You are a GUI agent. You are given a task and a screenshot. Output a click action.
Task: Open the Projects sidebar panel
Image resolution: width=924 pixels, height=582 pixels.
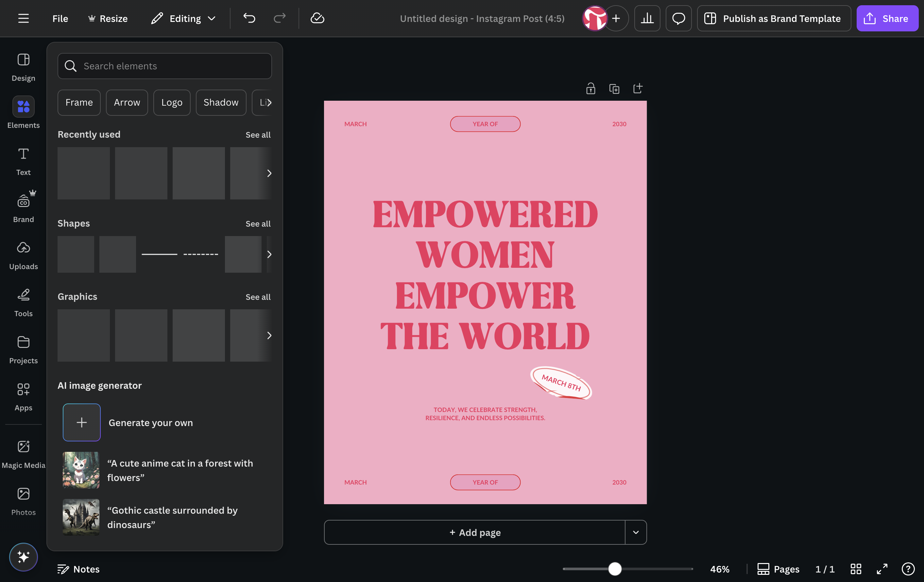tap(24, 350)
